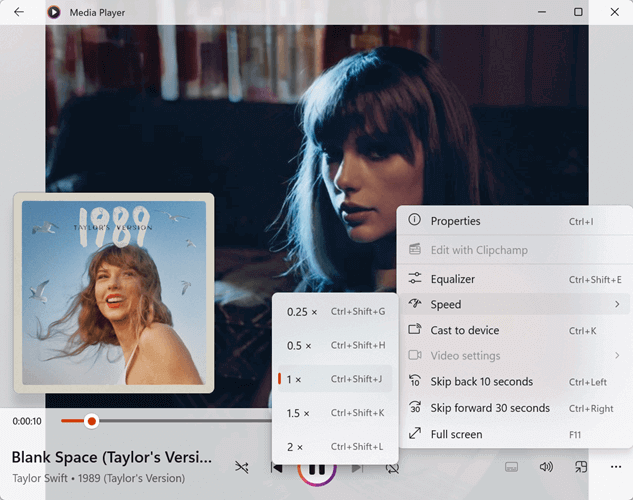Click the back arrow in title bar
The width and height of the screenshot is (633, 500).
tap(18, 12)
